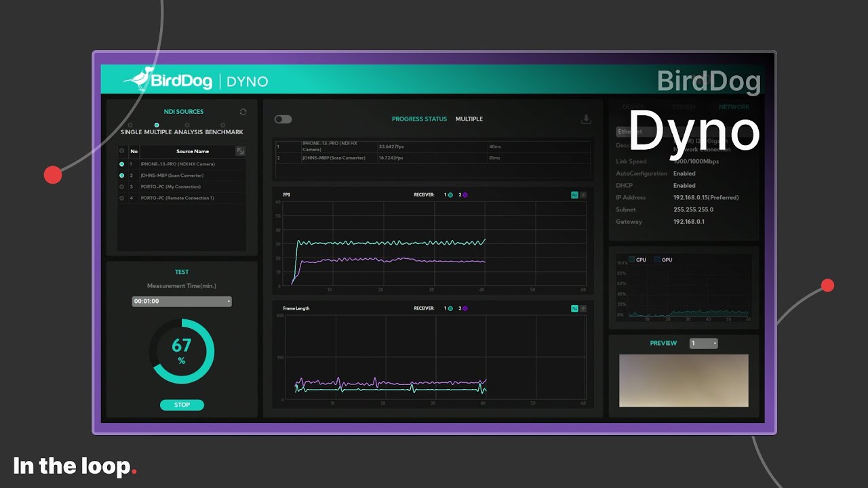Click the No column header
This screenshot has width=868, height=488.
(x=134, y=151)
